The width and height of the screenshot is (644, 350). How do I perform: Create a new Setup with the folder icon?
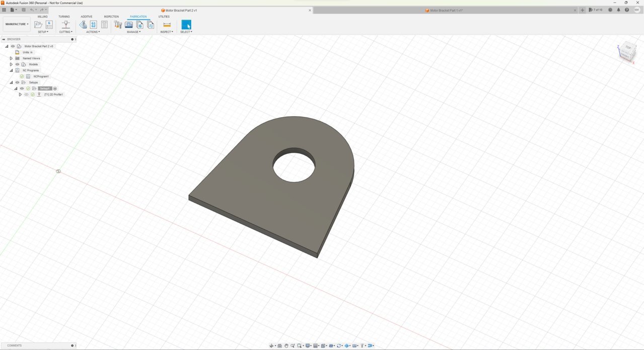tap(38, 25)
